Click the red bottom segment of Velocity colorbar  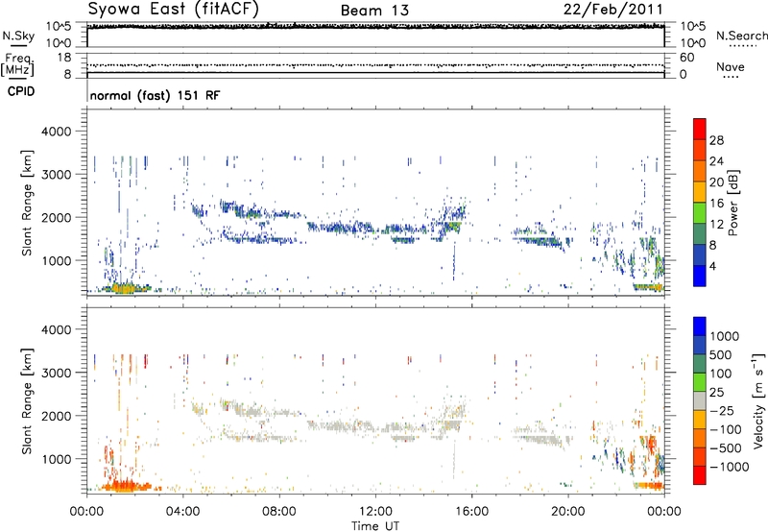700,475
